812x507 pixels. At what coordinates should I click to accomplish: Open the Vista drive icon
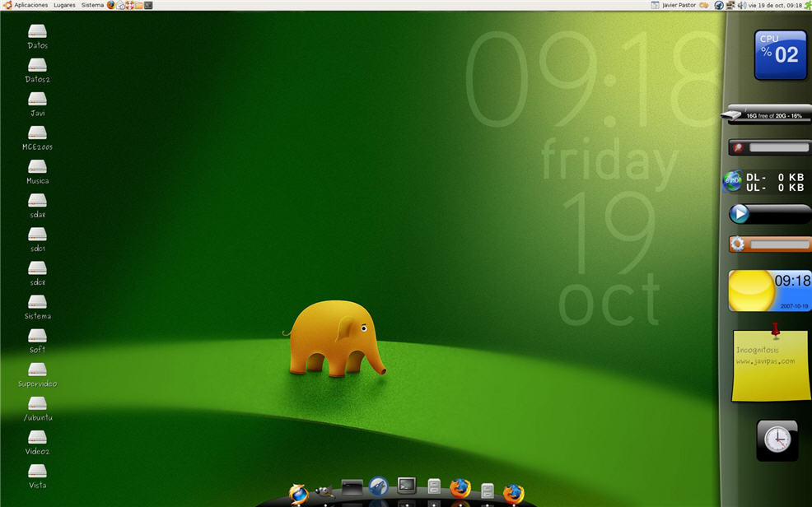(37, 472)
